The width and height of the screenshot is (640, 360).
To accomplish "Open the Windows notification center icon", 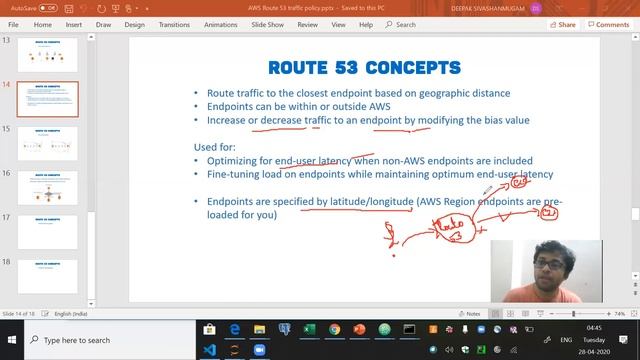I will click(623, 340).
